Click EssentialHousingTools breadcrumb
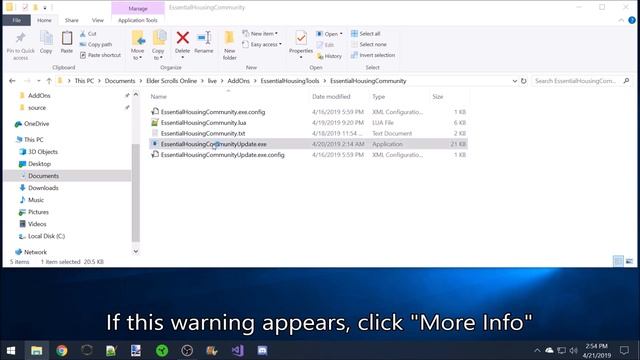This screenshot has width=640, height=360. tap(290, 81)
